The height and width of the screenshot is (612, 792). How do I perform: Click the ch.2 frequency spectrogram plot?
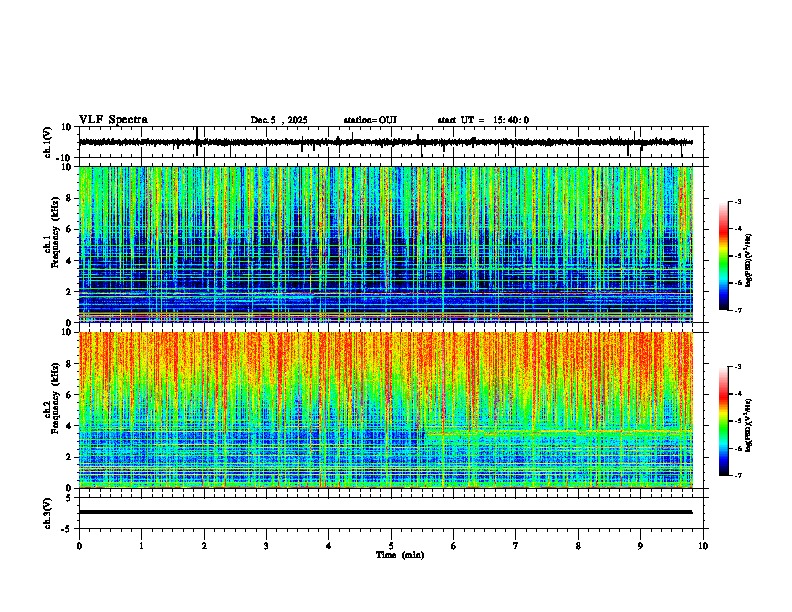point(385,410)
